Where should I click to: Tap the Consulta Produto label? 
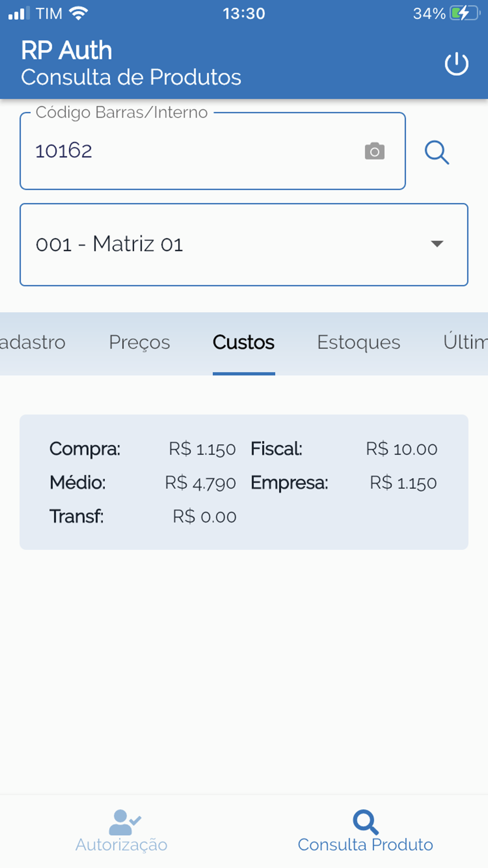click(366, 845)
